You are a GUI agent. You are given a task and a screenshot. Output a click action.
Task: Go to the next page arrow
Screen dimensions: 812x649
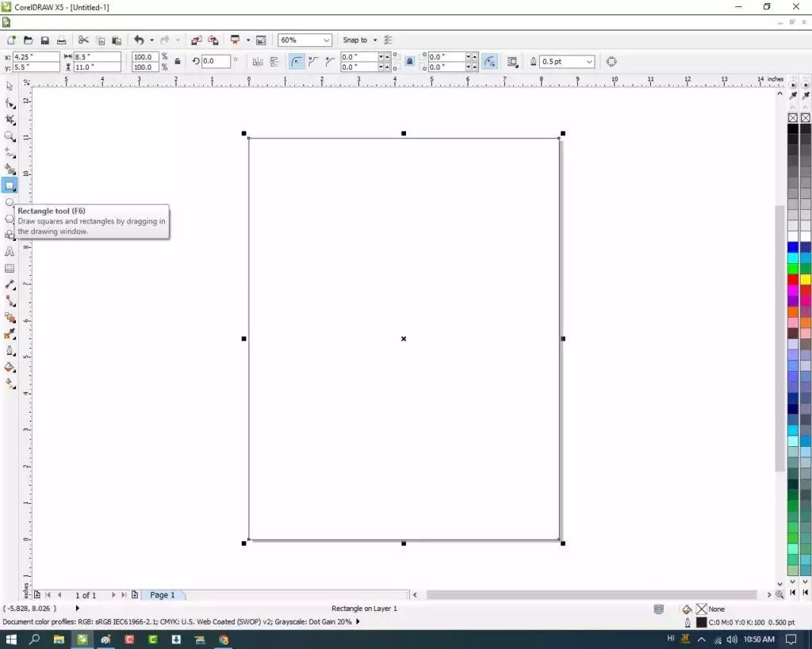pyautogui.click(x=113, y=594)
